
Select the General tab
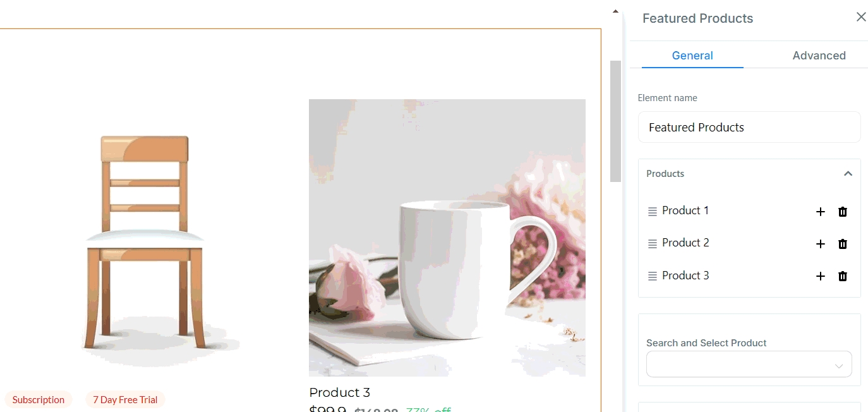[x=692, y=56]
